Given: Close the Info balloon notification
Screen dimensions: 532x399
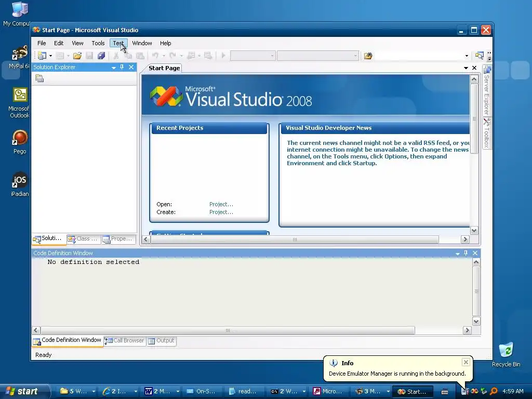Looking at the screenshot, I should 466,362.
